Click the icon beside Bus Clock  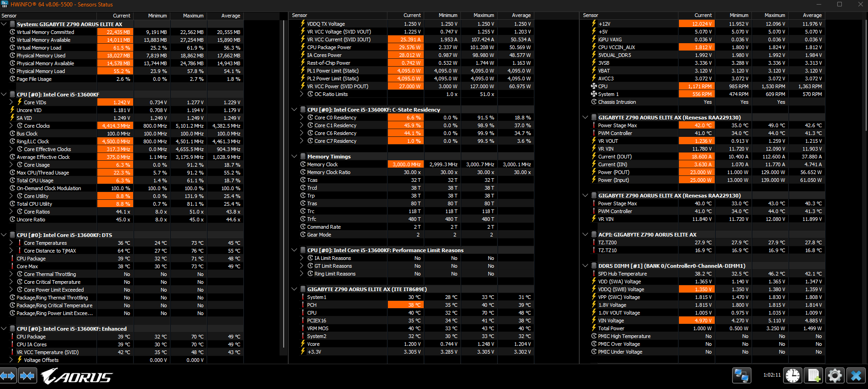tap(12, 134)
